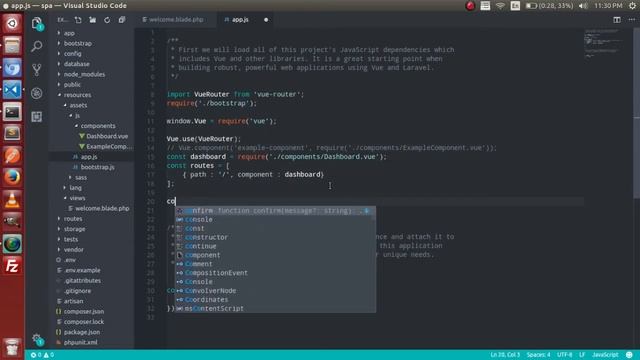The width and height of the screenshot is (640, 360).
Task: Open VLC media player from dock
Action: (x=12, y=200)
